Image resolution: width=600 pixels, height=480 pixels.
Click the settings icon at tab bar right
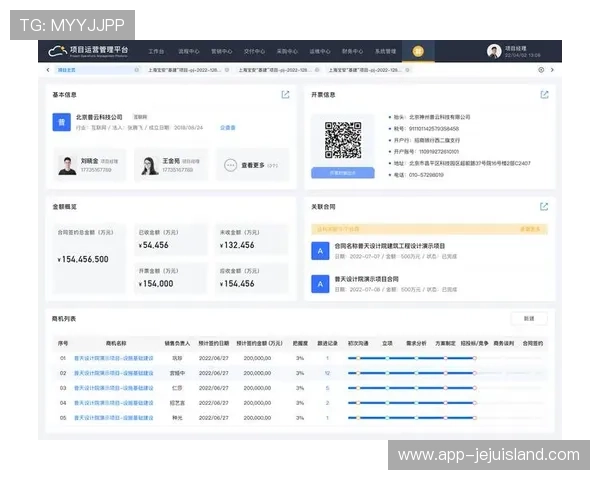pyautogui.click(x=541, y=71)
